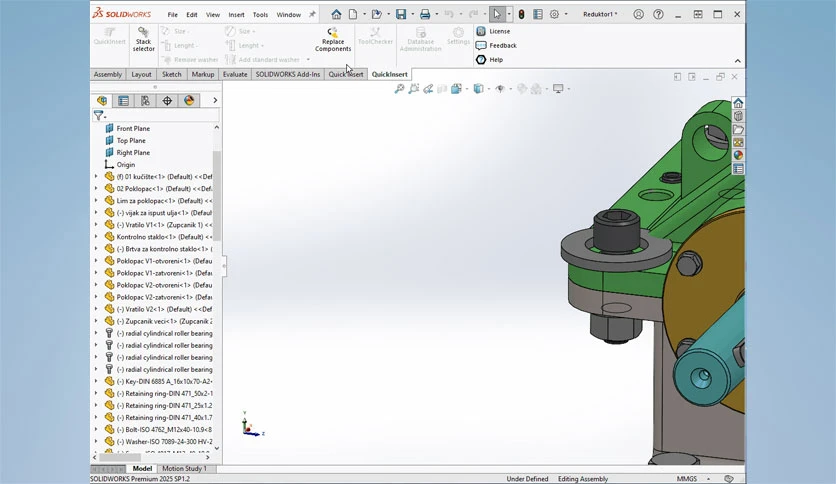Open the tree filter funnel dropdown
The image size is (836, 484).
(100, 115)
